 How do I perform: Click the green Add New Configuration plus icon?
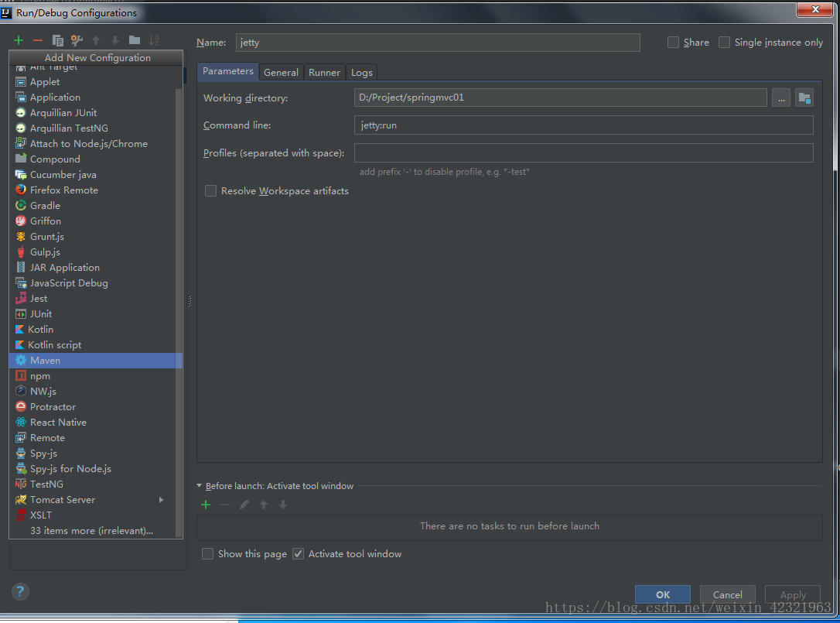tap(19, 40)
